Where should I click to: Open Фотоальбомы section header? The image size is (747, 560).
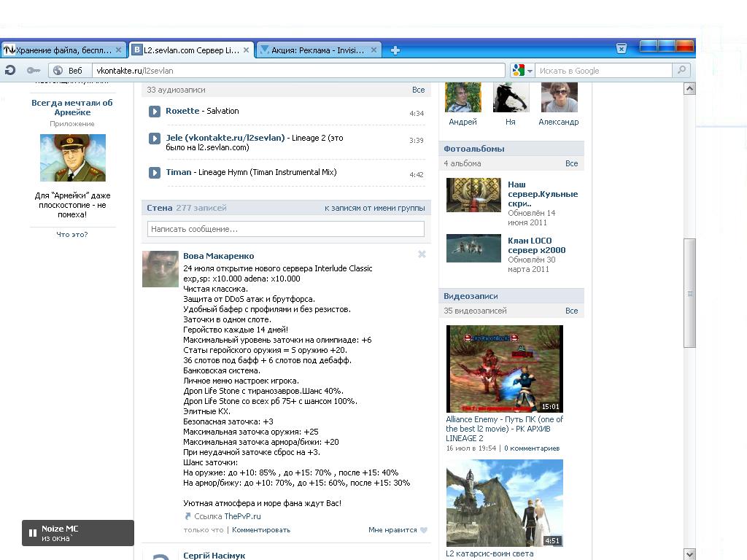pyautogui.click(x=474, y=149)
